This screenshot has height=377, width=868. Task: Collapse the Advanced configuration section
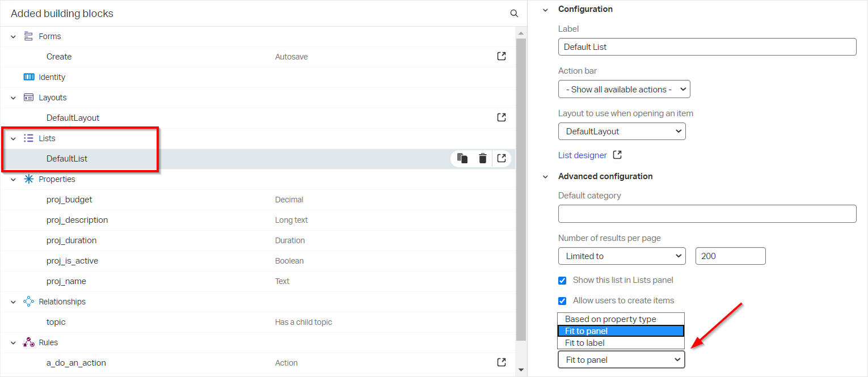(x=545, y=176)
